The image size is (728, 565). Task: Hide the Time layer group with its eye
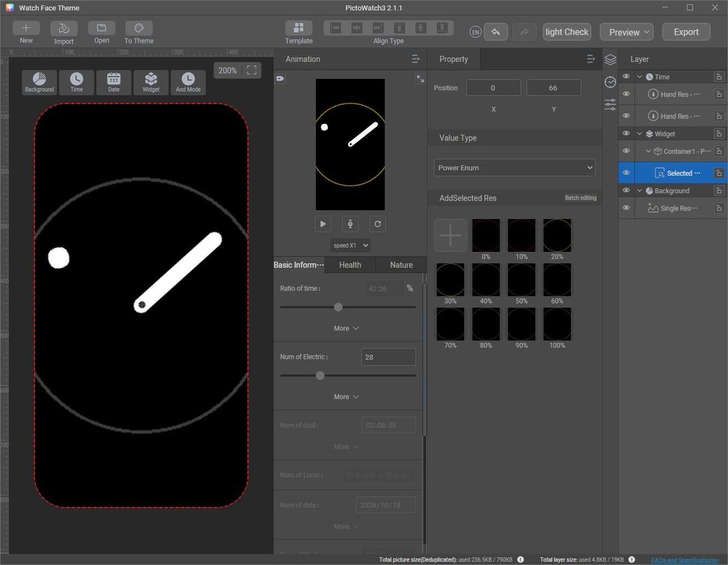pos(626,76)
